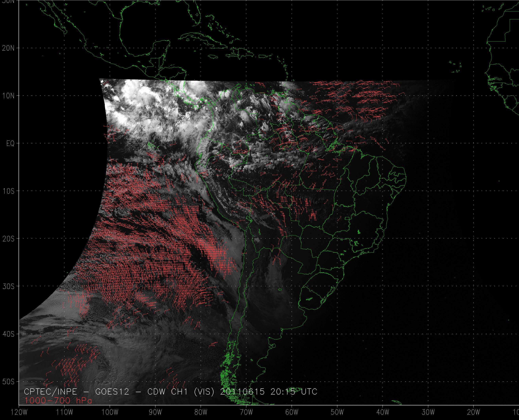Click the 10S latitude label

click(x=9, y=191)
